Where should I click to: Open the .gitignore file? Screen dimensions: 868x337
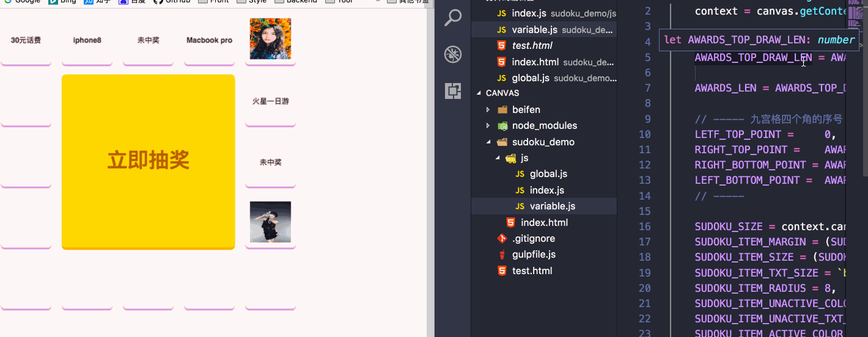544,238
